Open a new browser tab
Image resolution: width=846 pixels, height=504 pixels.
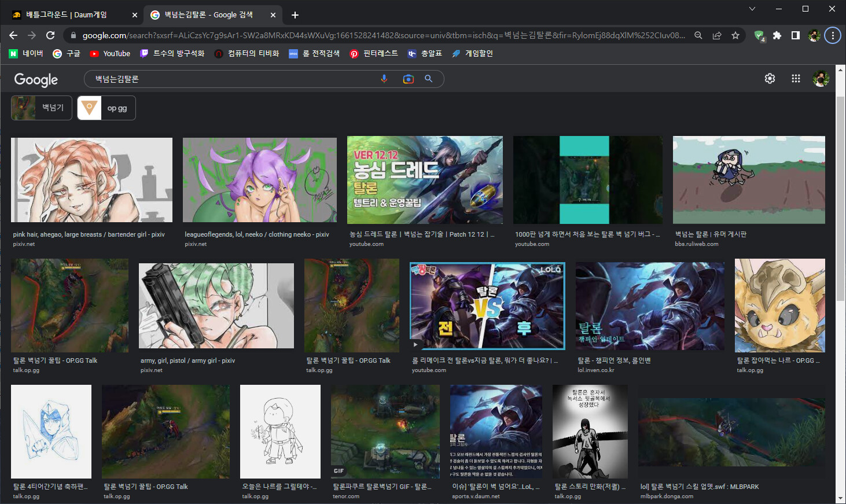tap(295, 15)
